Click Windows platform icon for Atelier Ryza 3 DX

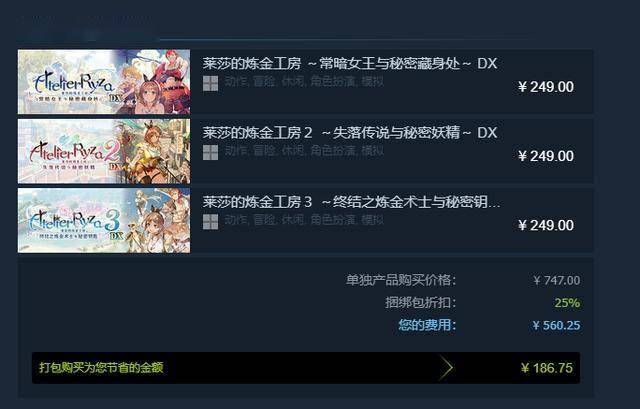(211, 222)
